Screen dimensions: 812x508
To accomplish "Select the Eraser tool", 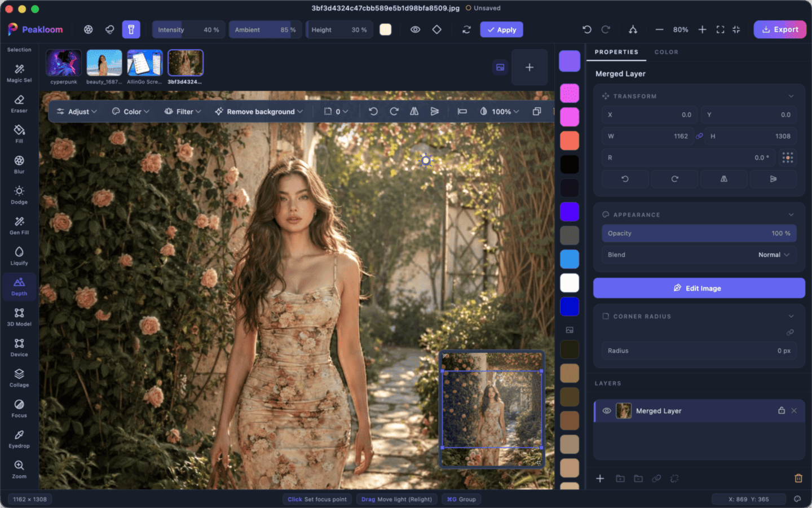I will (x=19, y=104).
